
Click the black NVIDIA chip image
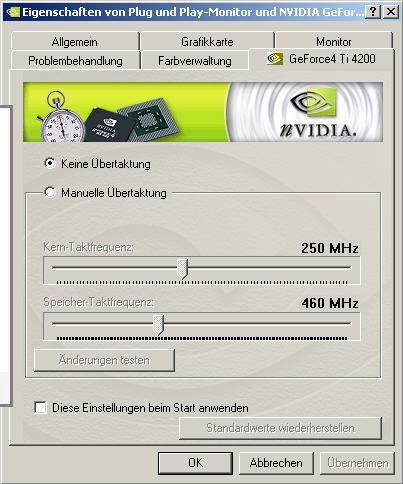pyautogui.click(x=108, y=125)
